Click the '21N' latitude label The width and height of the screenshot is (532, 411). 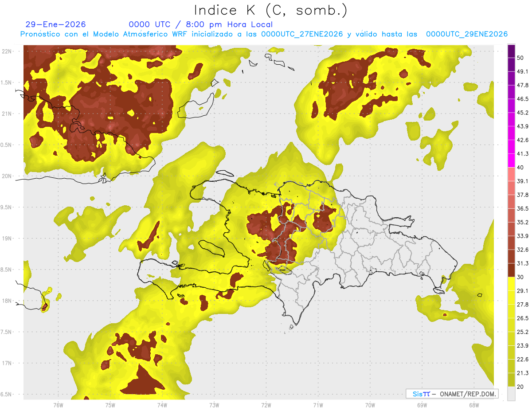click(x=7, y=114)
